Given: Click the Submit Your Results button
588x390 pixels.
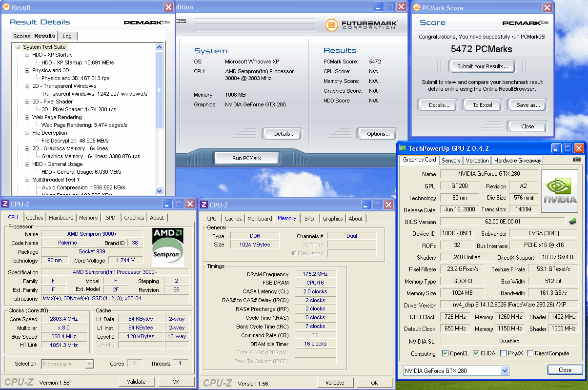Looking at the screenshot, I should [x=482, y=66].
